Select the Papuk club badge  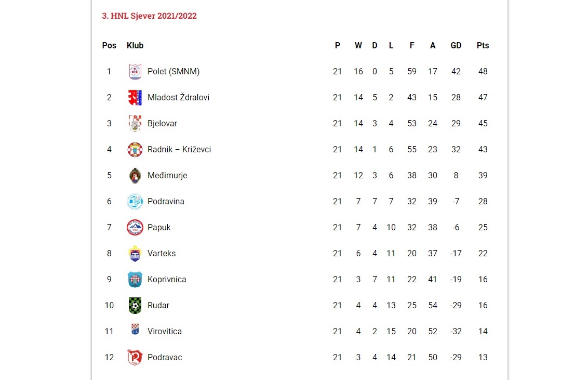[135, 227]
